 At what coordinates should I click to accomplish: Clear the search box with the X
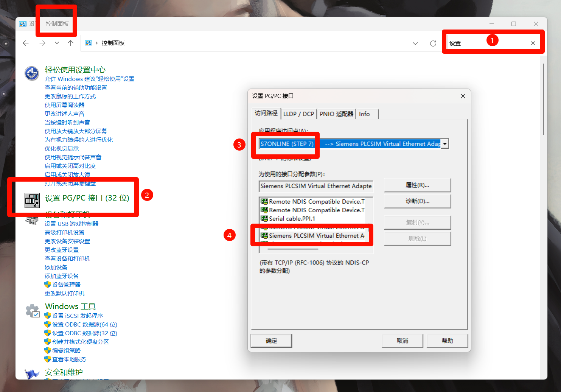point(533,43)
